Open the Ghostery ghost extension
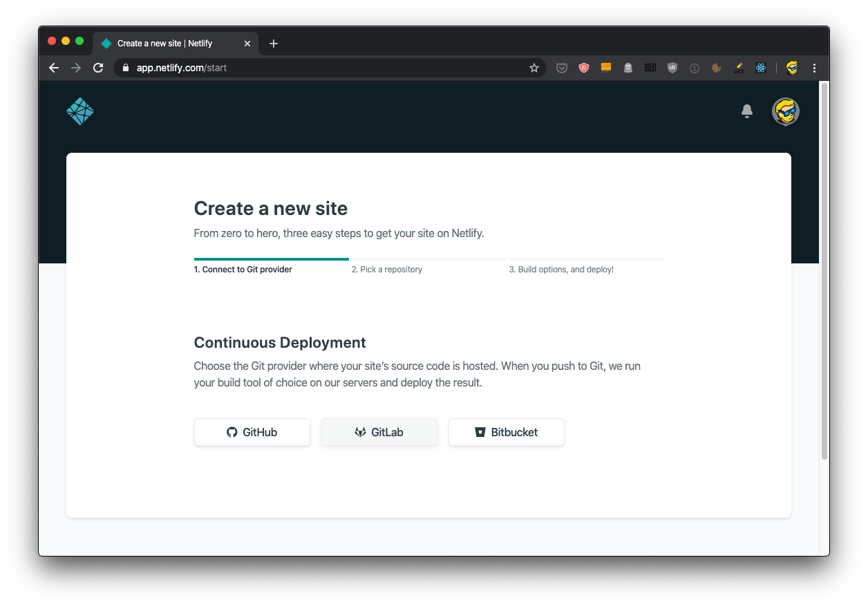868x607 pixels. (628, 68)
